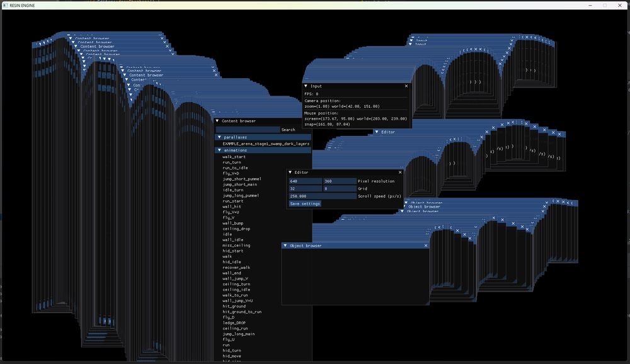The width and height of the screenshot is (630, 364).
Task: Select the "hit_ground" animation
Action: (x=234, y=306)
